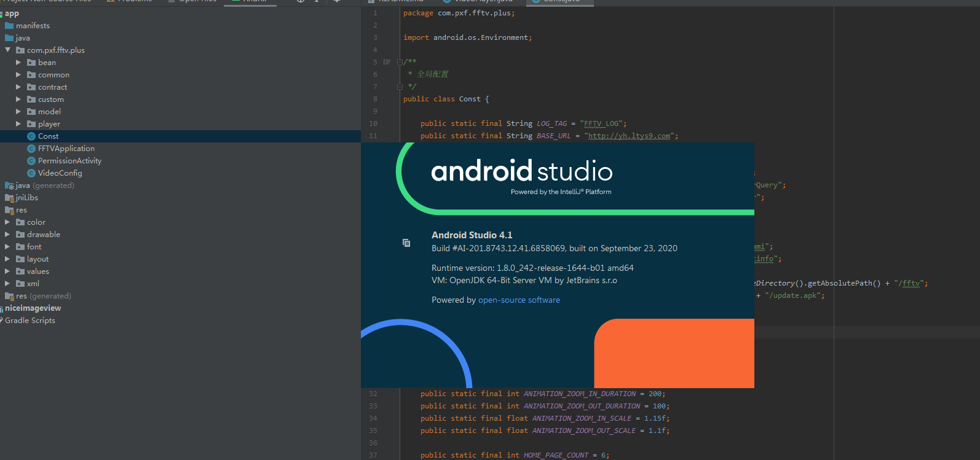Click the HOME_PAGE_COUNT constant
This screenshot has height=460, width=980.
556,455
